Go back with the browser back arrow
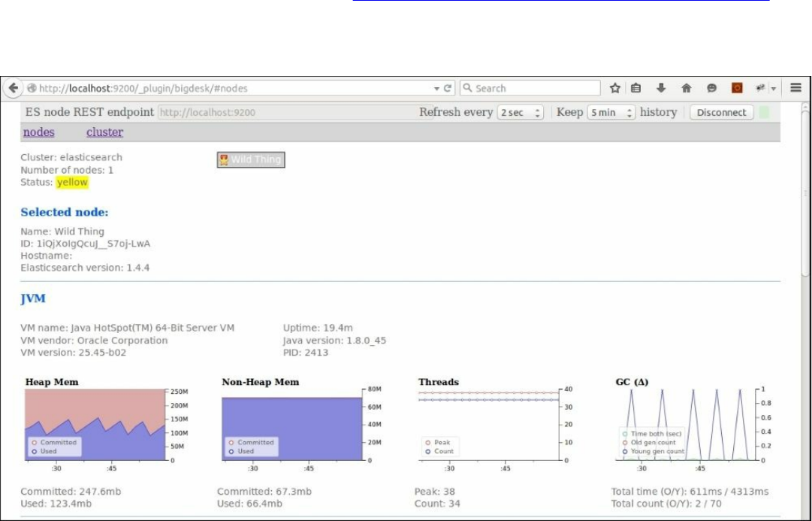Screen dimensions: 812x521 tap(14, 88)
